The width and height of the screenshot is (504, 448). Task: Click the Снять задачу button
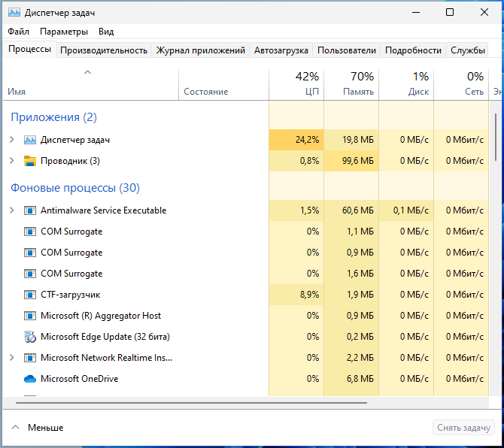pyautogui.click(x=463, y=428)
